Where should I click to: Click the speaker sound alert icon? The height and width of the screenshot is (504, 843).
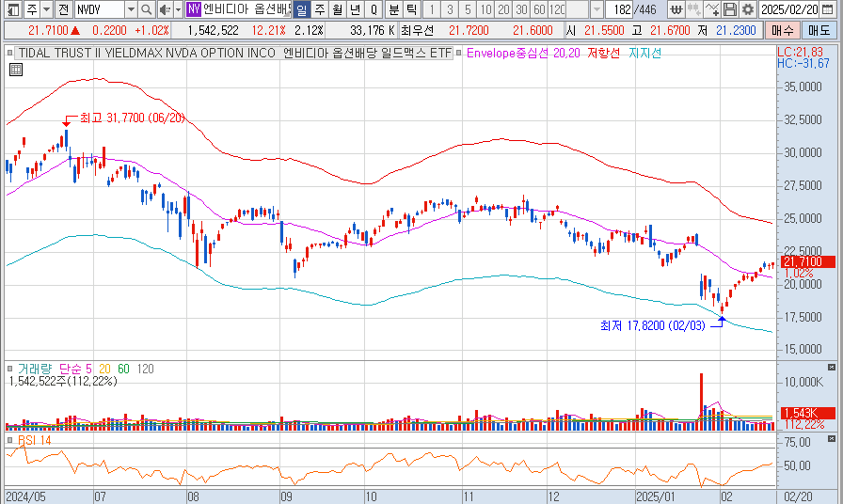165,9
